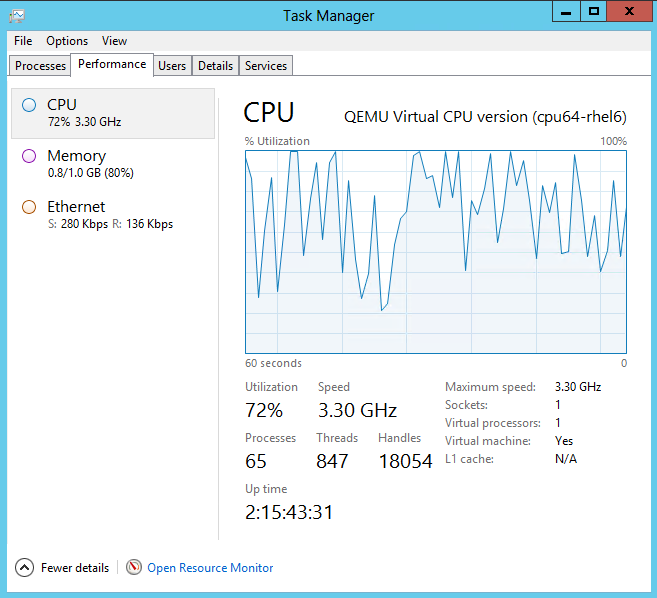Switch to the Users tab
Screen dimensions: 657x598
pyautogui.click(x=172, y=66)
